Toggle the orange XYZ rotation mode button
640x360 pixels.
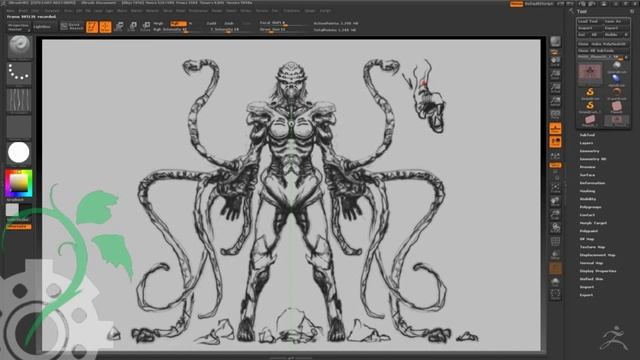[x=555, y=165]
